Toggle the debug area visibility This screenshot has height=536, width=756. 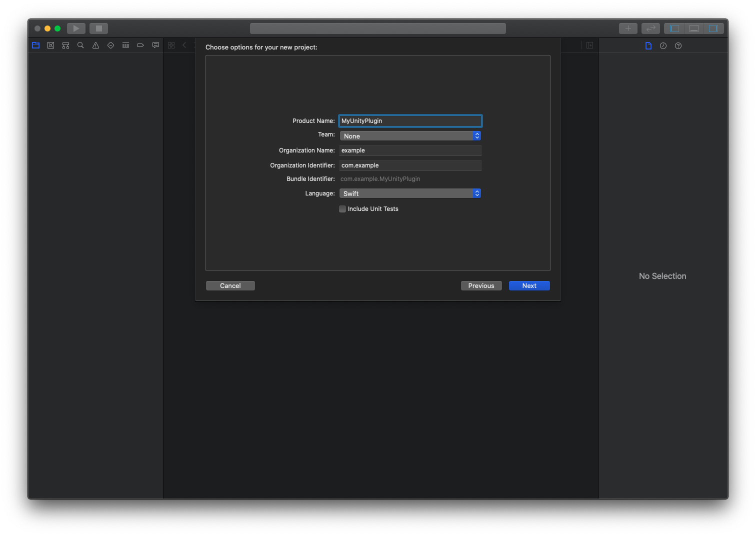[x=694, y=28]
